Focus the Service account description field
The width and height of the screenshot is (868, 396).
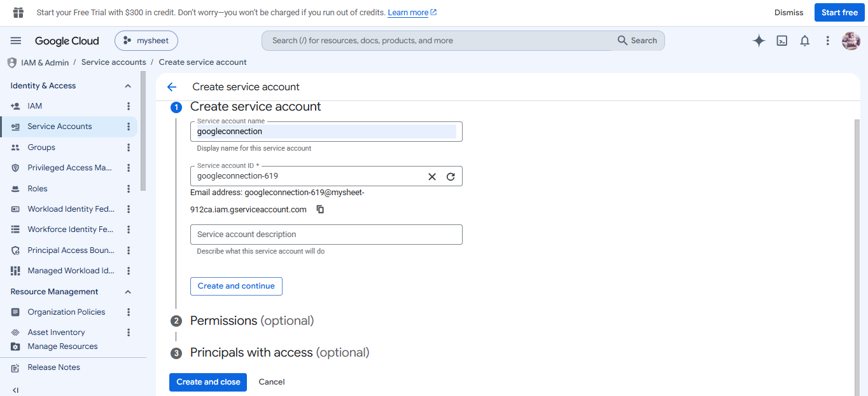[326, 235]
